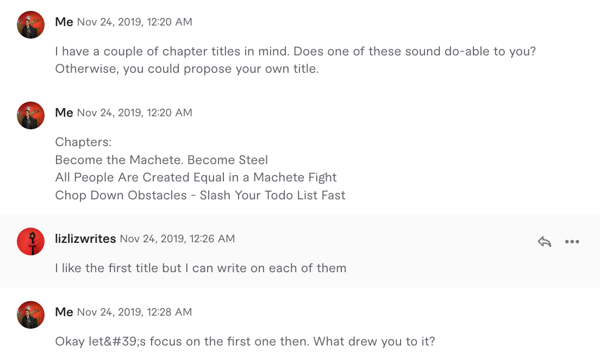
Task: Click the "Me" name on 12:28 AM message
Action: (64, 312)
